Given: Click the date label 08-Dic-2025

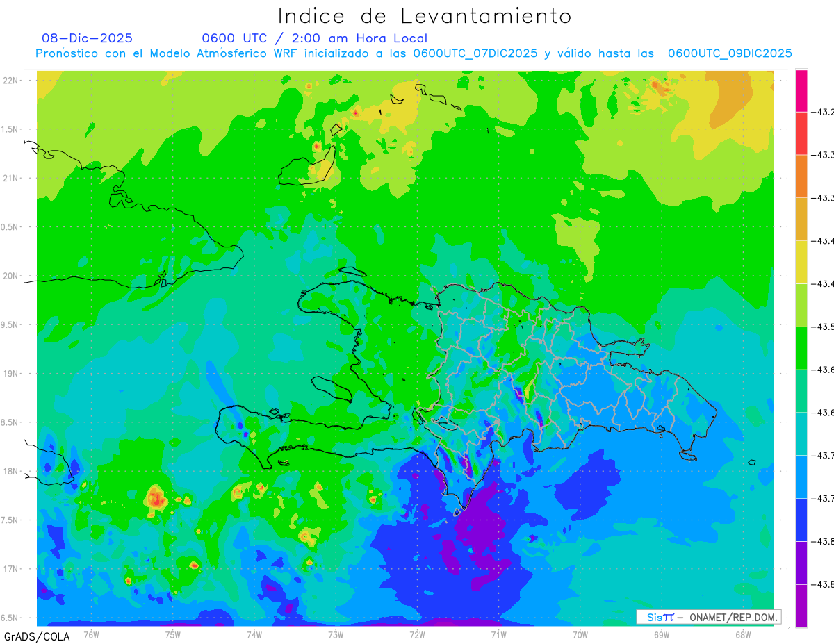Looking at the screenshot, I should point(87,38).
